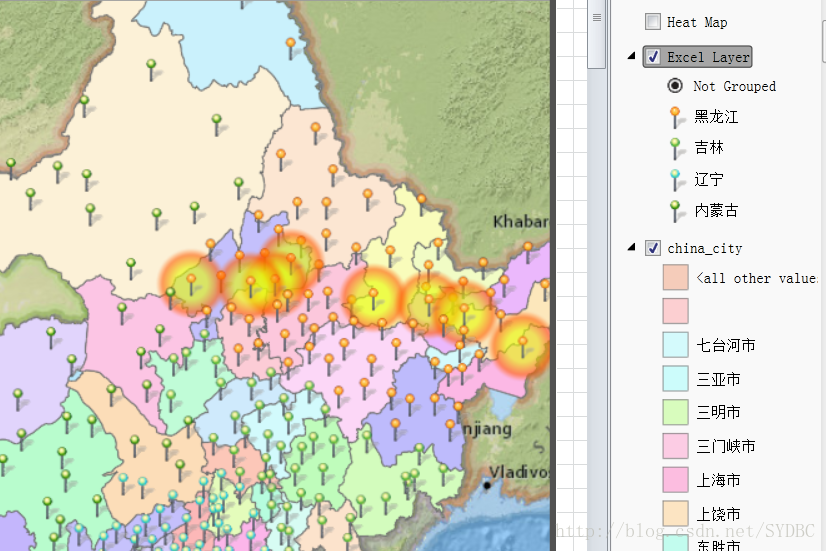The width and height of the screenshot is (826, 551).
Task: Click the orange pin at map top
Action: pyautogui.click(x=291, y=46)
